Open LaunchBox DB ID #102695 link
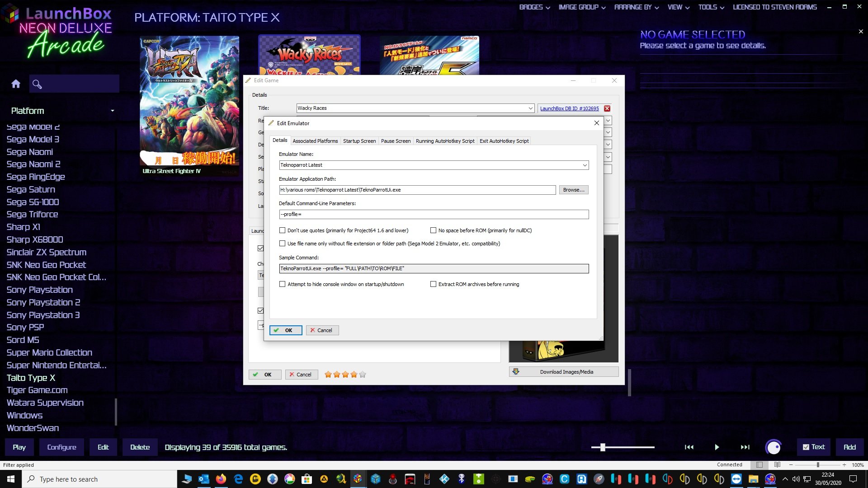 click(569, 108)
